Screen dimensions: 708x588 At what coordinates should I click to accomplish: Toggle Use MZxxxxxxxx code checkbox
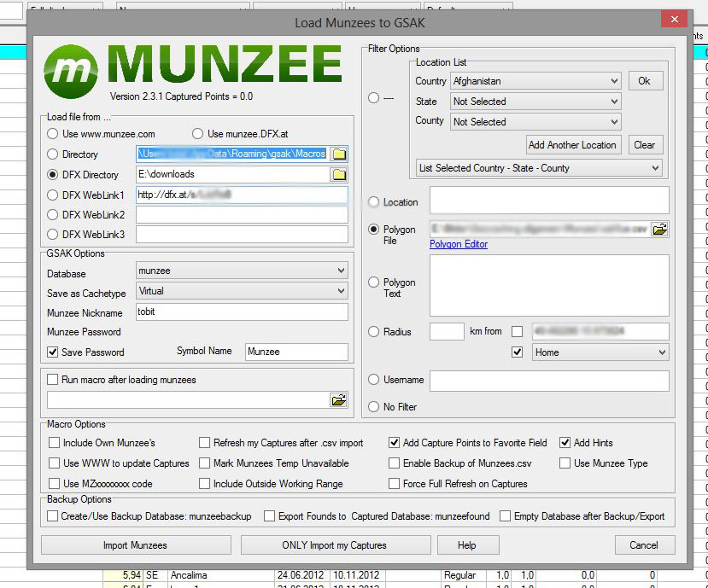(54, 483)
